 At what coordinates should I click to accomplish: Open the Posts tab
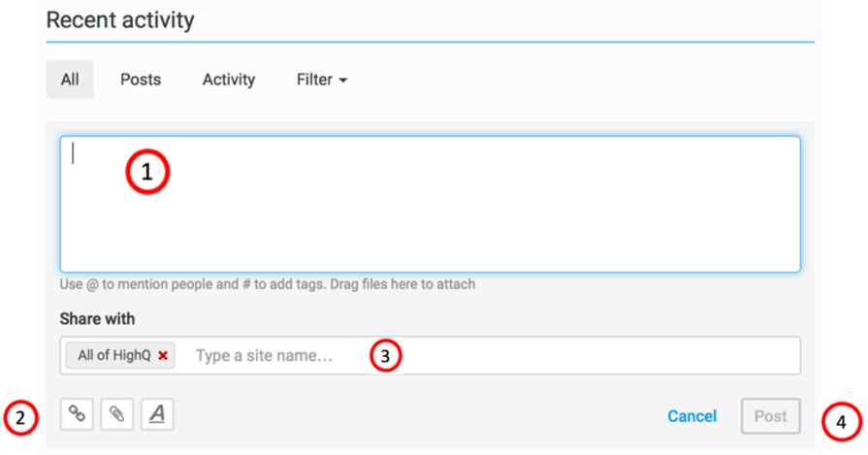141,80
